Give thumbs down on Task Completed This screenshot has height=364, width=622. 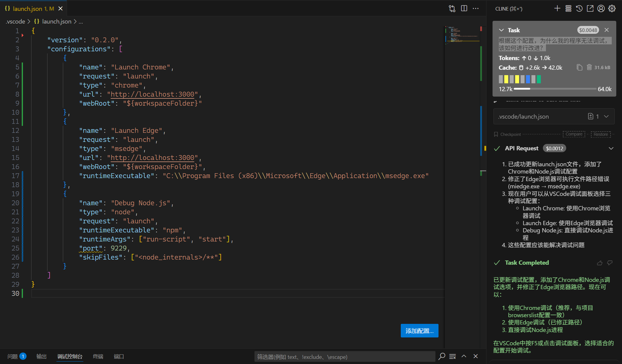point(610,263)
